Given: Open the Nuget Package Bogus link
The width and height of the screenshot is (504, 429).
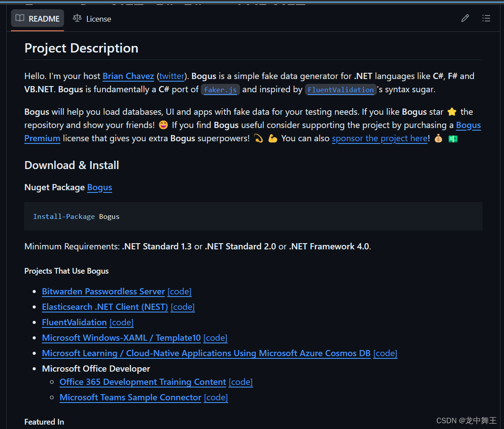Looking at the screenshot, I should coord(100,187).
